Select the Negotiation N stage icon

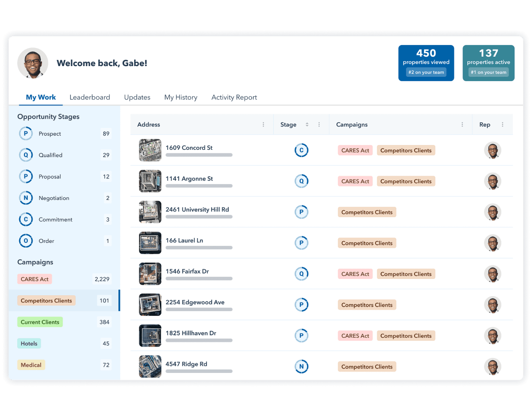[x=26, y=198]
